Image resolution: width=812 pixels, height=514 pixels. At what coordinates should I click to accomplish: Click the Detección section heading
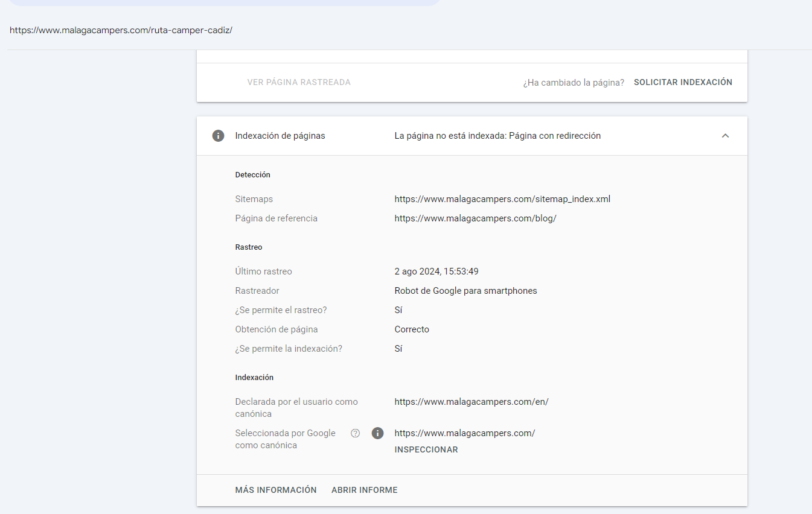pos(253,175)
